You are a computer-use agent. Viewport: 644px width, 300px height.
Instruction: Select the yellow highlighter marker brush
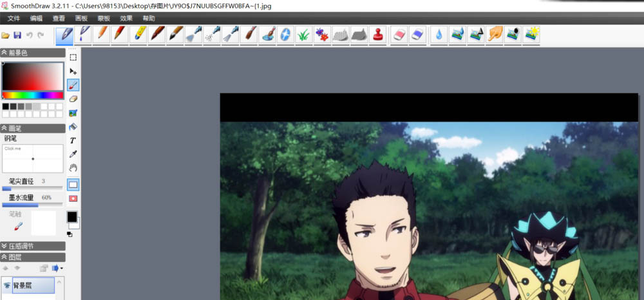tap(138, 35)
